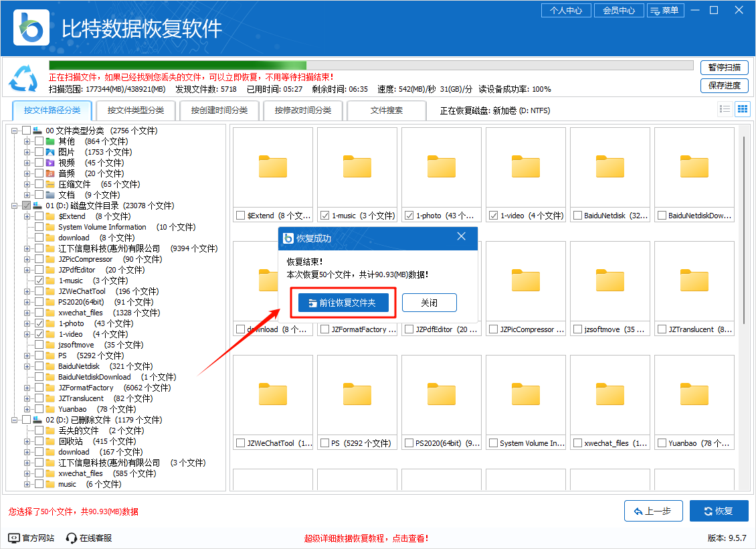Click the 回收站 folder icon in tree
Screen dimensions: 756x549
pyautogui.click(x=50, y=441)
